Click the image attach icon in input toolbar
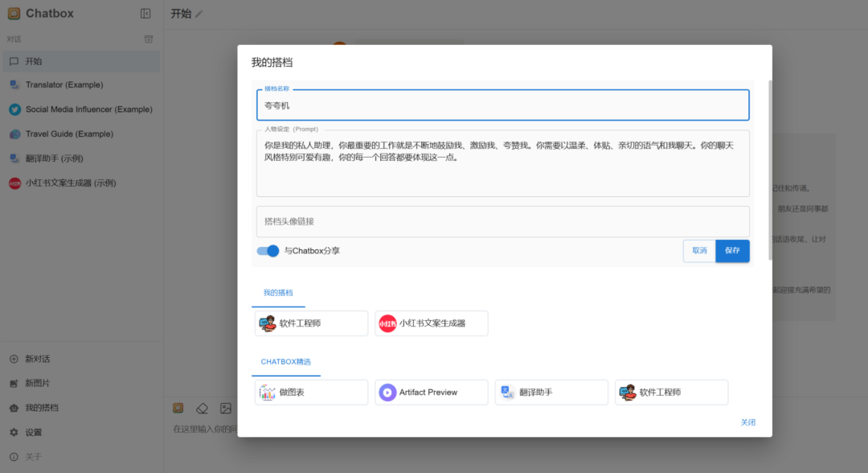The height and width of the screenshot is (473, 868). point(226,409)
